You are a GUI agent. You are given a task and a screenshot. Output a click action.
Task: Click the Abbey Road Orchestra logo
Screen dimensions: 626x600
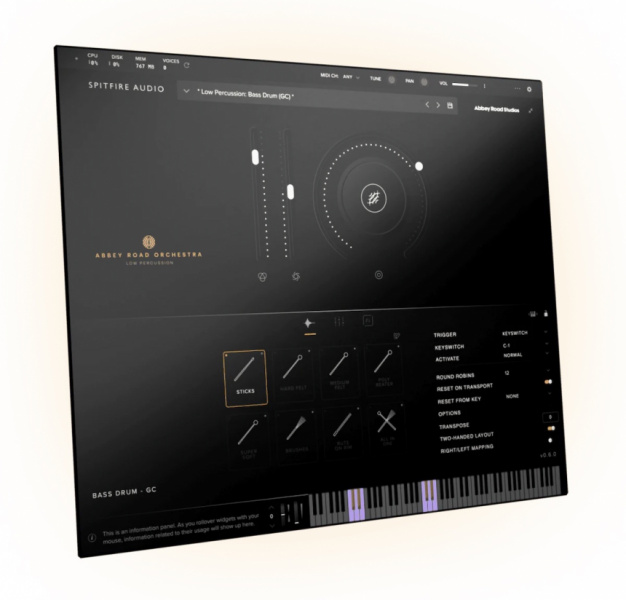[x=149, y=250]
